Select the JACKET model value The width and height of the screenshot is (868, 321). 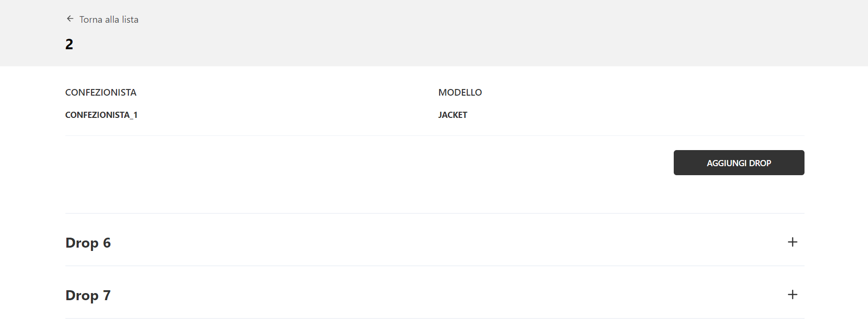(x=452, y=115)
